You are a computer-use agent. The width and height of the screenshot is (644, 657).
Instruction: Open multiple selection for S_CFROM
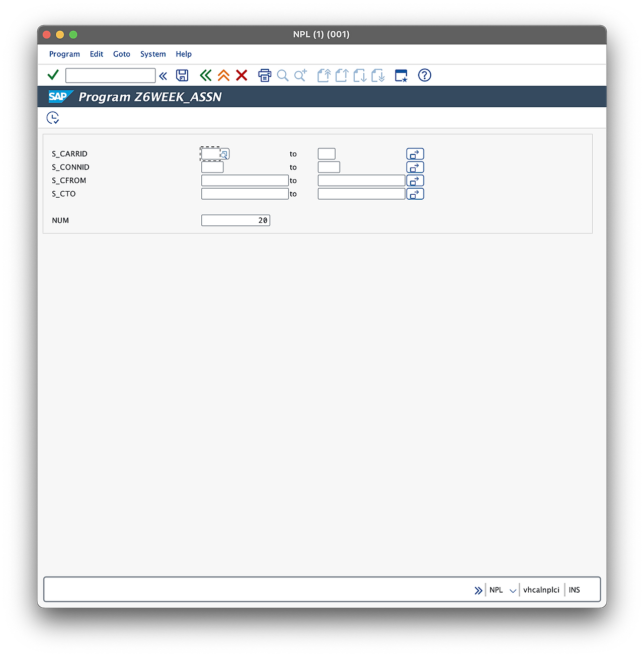[x=415, y=180]
